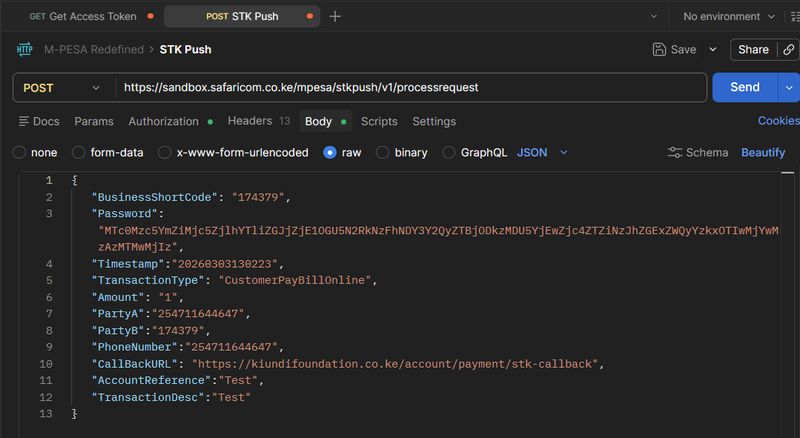Click the HTTP request type icon
Image resolution: width=800 pixels, height=438 pixels.
tap(24, 50)
